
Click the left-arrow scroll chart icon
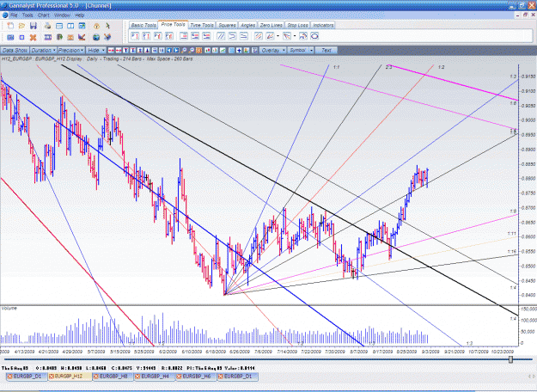click(168, 51)
